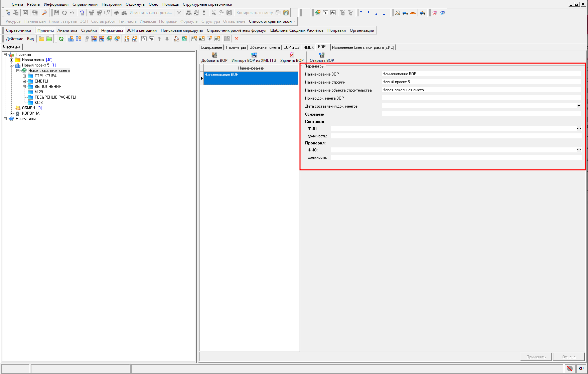Screen dimensions: 588x374
Task: Click Импорт ВОР из XML ГГЭ
Action: 254,57
